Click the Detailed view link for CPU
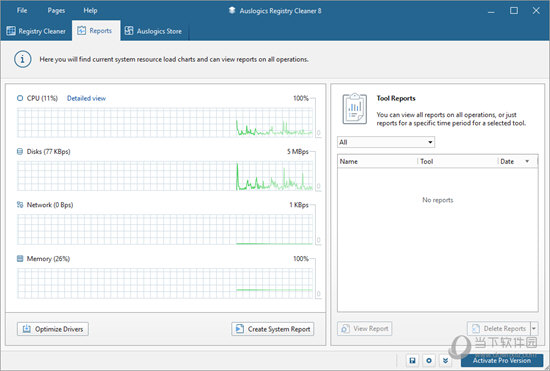The width and height of the screenshot is (550, 371). click(x=86, y=98)
